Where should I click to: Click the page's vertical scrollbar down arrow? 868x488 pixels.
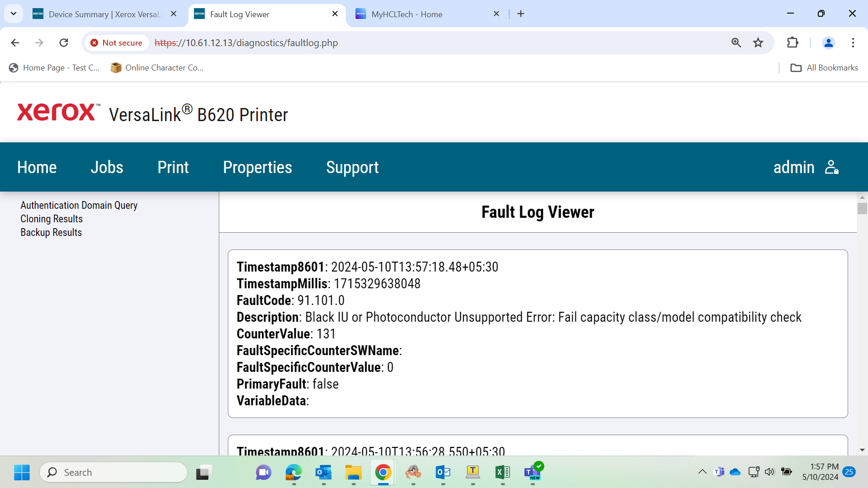(x=862, y=450)
